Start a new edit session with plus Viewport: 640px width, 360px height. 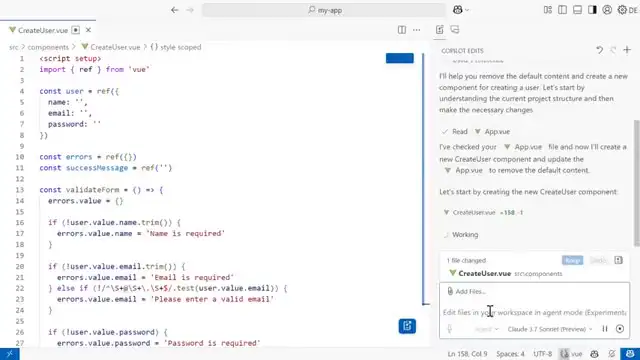tap(627, 50)
